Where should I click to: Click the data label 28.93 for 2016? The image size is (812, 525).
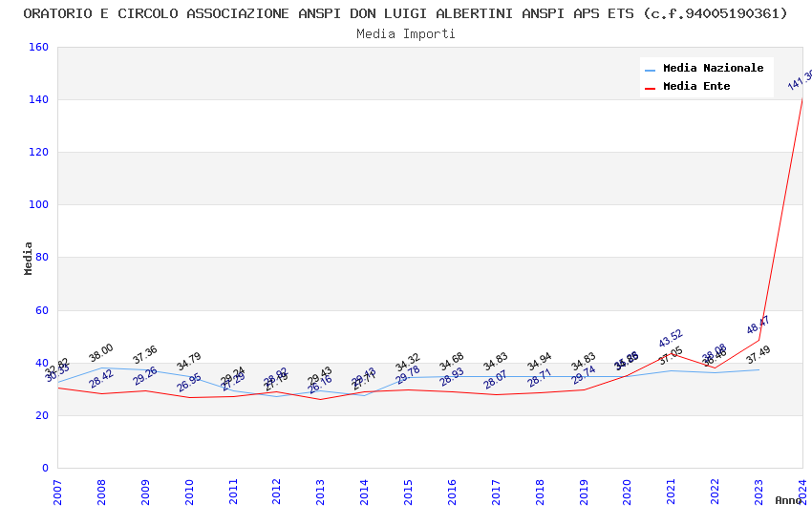point(452,377)
